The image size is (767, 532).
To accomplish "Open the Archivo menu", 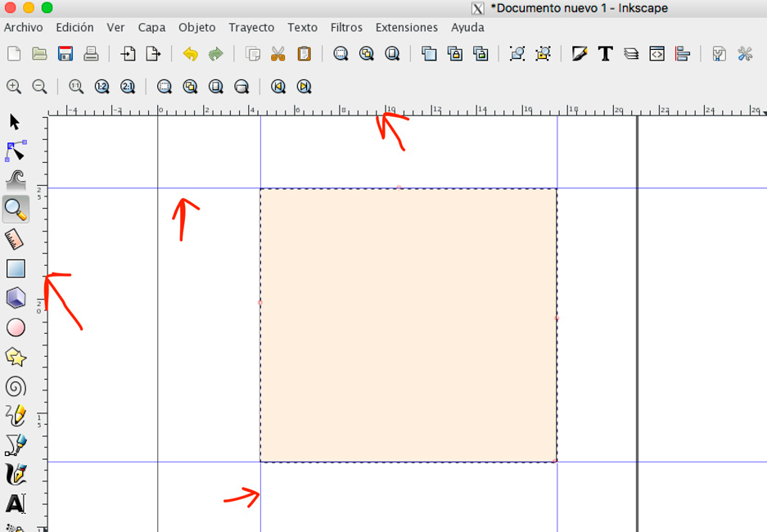I will pyautogui.click(x=24, y=27).
